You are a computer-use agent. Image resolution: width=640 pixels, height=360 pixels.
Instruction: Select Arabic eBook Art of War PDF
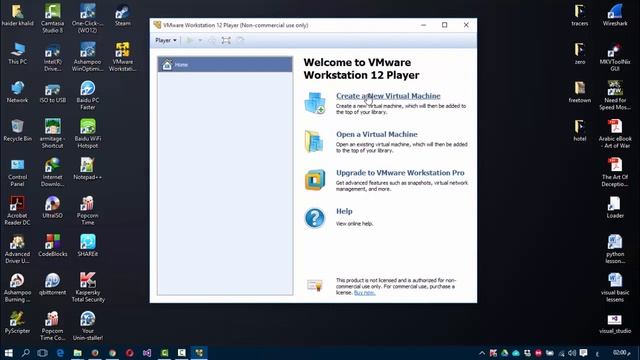click(615, 134)
